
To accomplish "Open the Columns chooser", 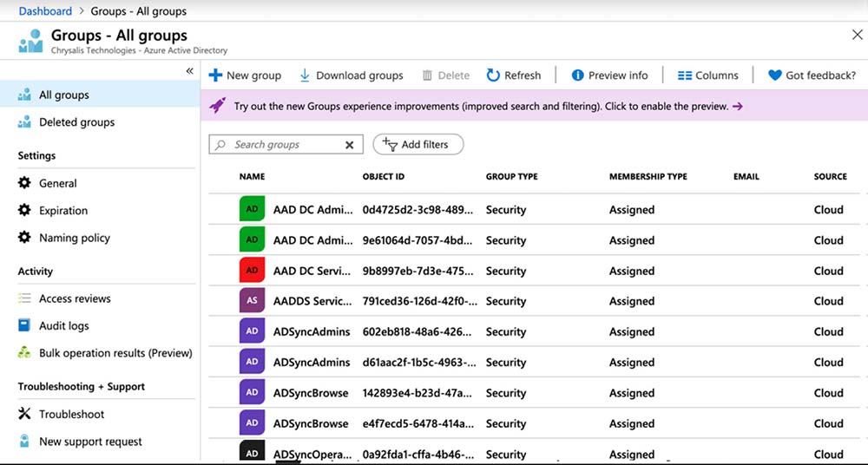I will coord(707,75).
